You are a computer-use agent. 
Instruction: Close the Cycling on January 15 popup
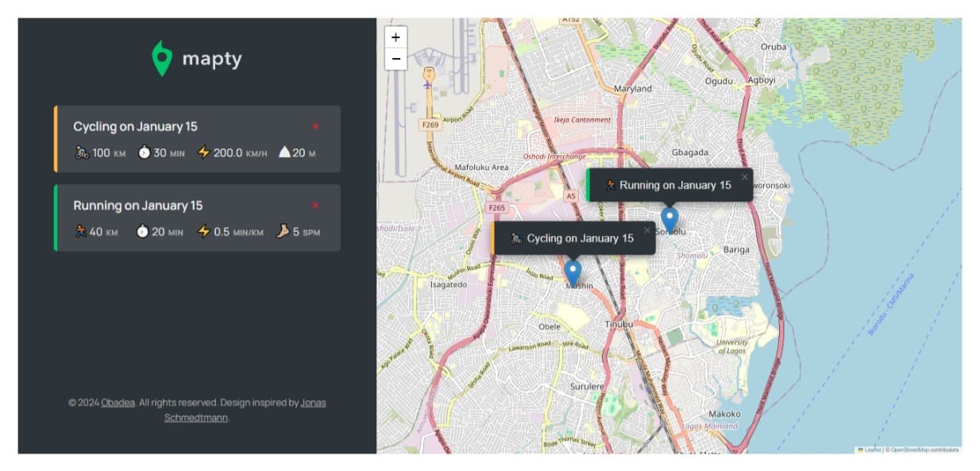(x=646, y=230)
